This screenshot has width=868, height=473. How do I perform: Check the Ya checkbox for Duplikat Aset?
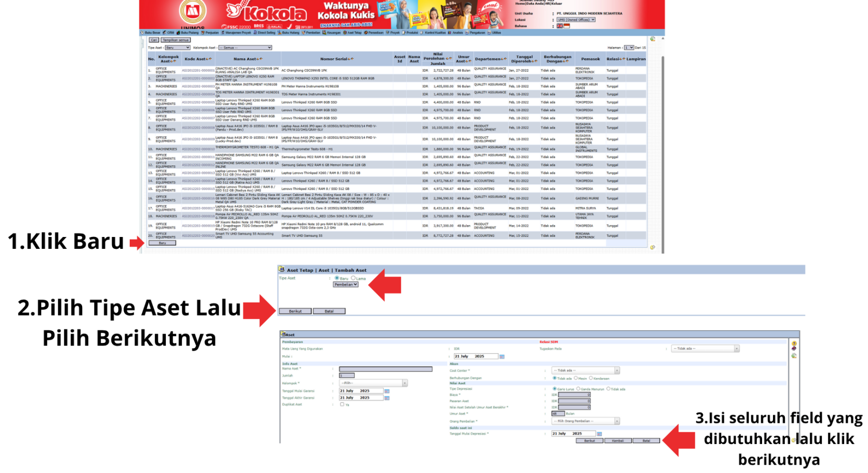(x=342, y=404)
